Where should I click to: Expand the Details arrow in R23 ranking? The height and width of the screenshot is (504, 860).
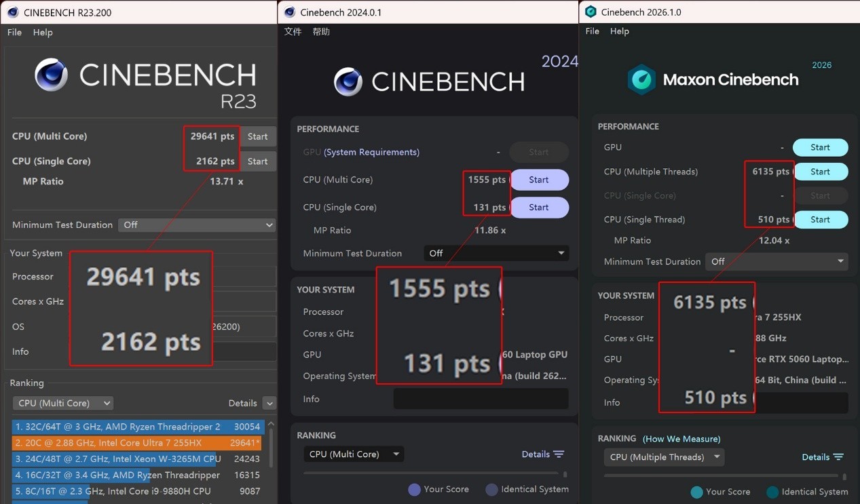click(x=269, y=403)
